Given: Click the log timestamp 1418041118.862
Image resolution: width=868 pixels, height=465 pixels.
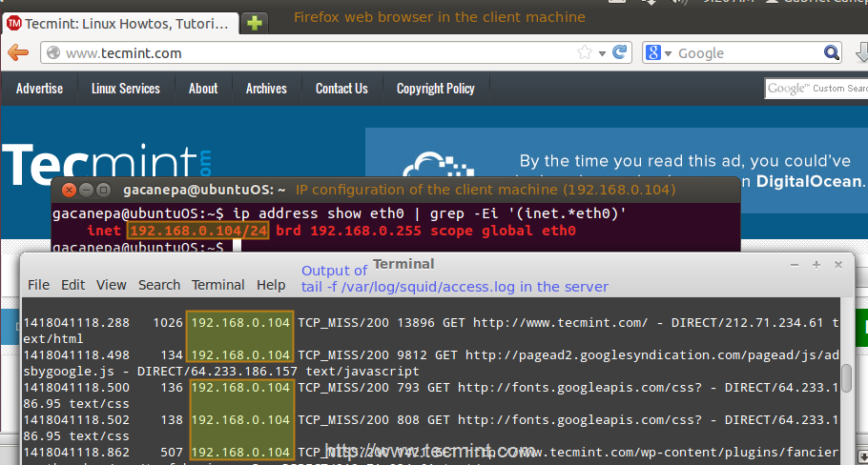Looking at the screenshot, I should click(x=76, y=453).
